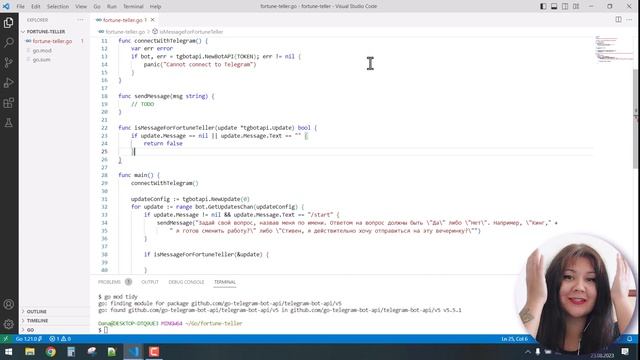
Task: Open fortune-teller.go in Explorer tree
Action: [x=52, y=41]
